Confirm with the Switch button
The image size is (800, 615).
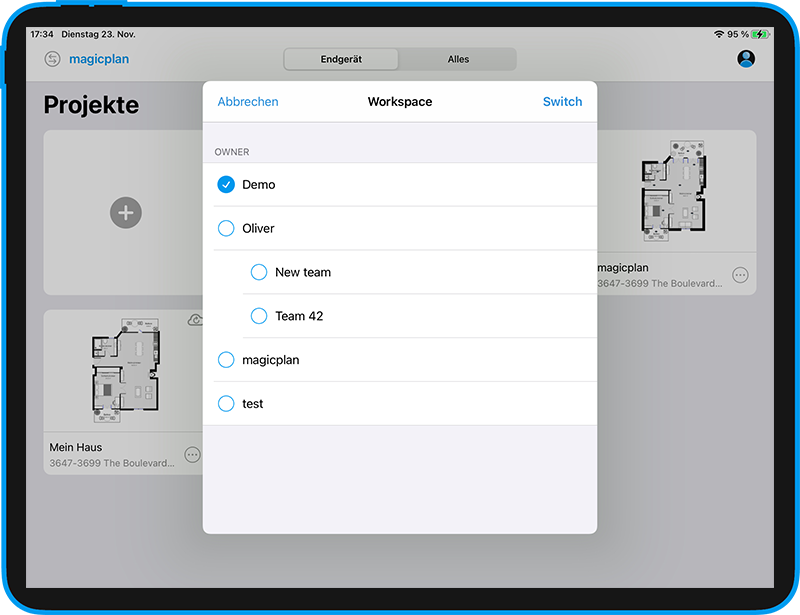(562, 102)
